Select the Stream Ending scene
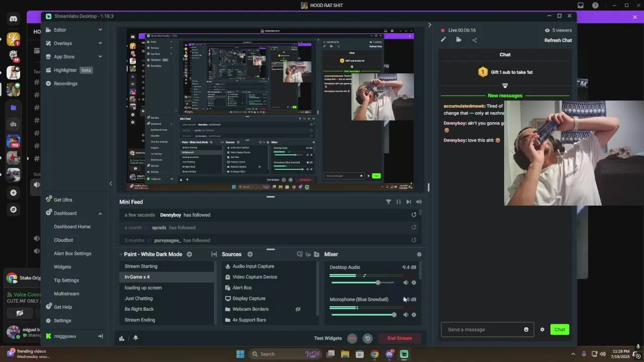Image resolution: width=644 pixels, height=362 pixels. [167, 320]
